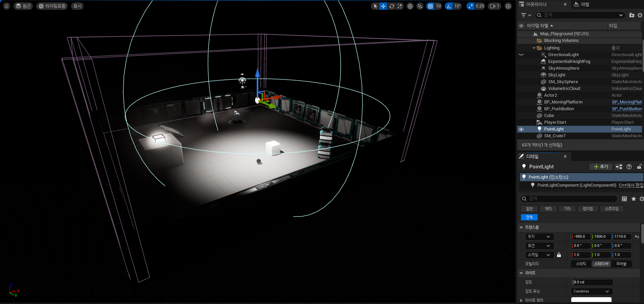This screenshot has height=304, width=644.
Task: Click the sky light icon in viewport
Action: (242, 80)
